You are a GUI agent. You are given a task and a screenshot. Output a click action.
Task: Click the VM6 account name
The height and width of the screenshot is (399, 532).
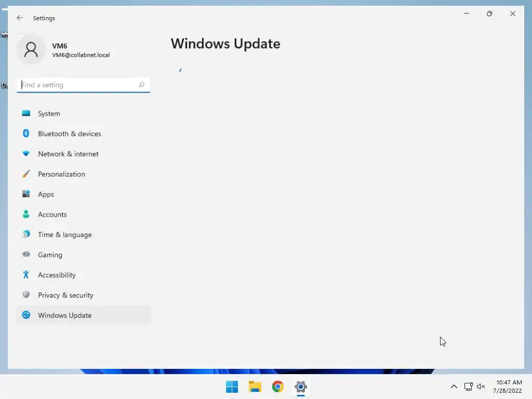[59, 46]
